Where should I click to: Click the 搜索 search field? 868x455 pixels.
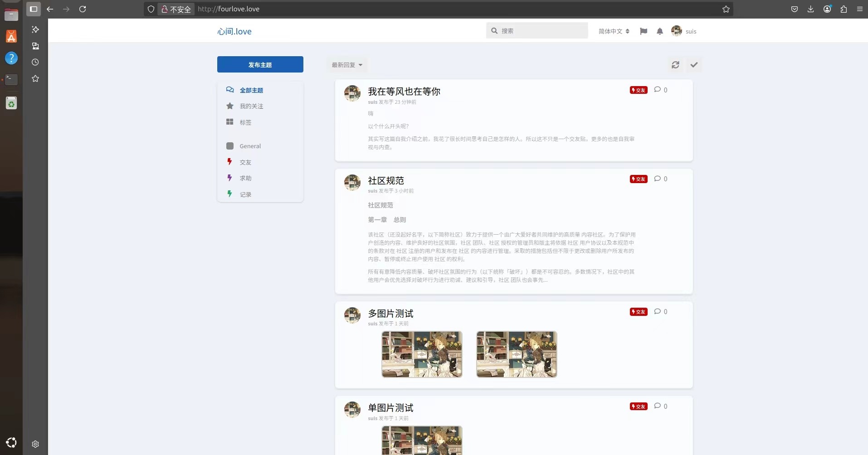(537, 31)
